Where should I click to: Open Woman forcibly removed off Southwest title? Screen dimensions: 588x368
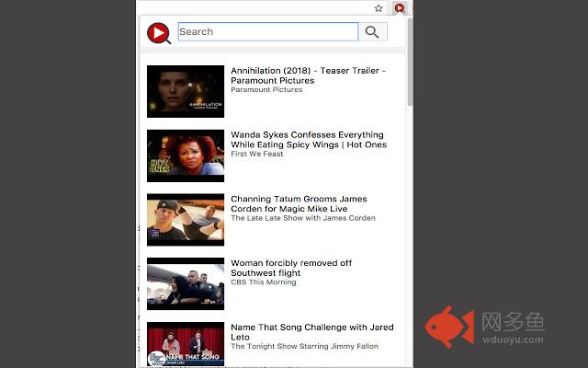point(291,268)
